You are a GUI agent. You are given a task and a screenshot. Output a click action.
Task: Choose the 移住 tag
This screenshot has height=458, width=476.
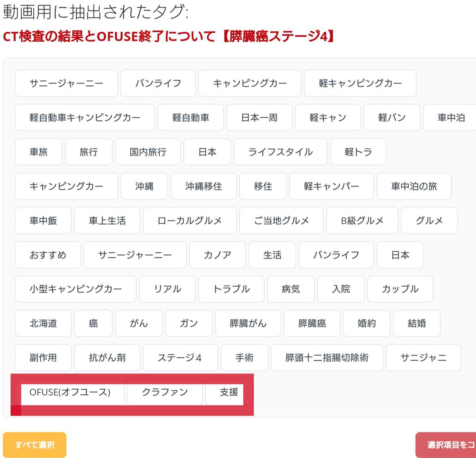pyautogui.click(x=263, y=186)
